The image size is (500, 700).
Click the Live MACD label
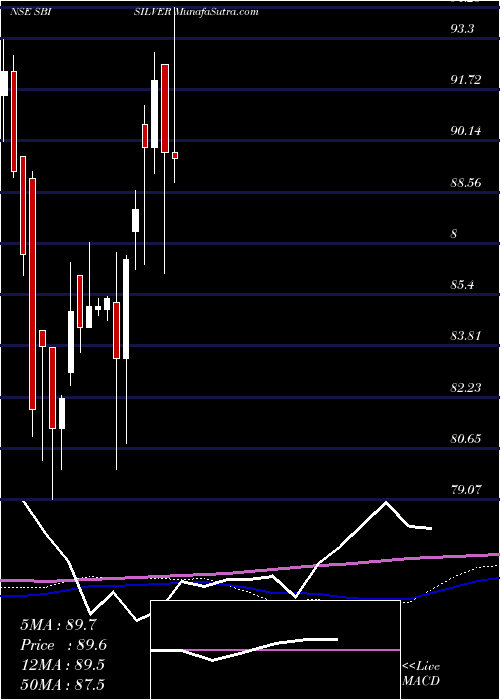tap(421, 674)
